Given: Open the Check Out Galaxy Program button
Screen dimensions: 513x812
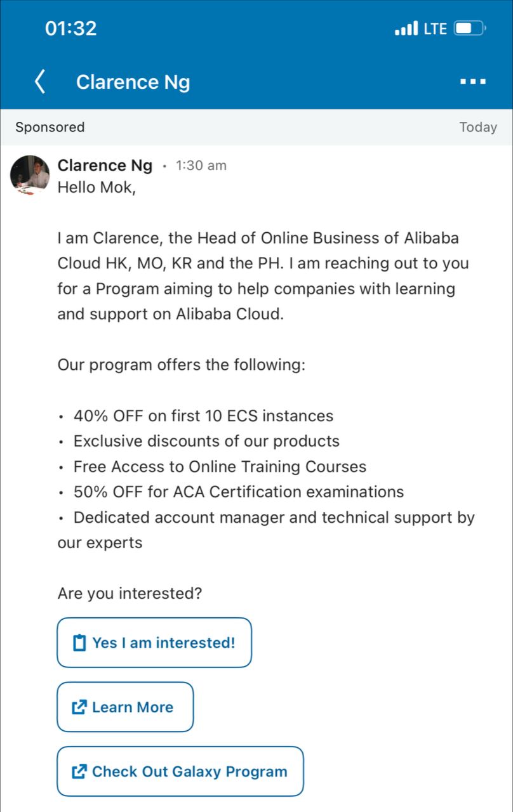Looking at the screenshot, I should pos(180,772).
